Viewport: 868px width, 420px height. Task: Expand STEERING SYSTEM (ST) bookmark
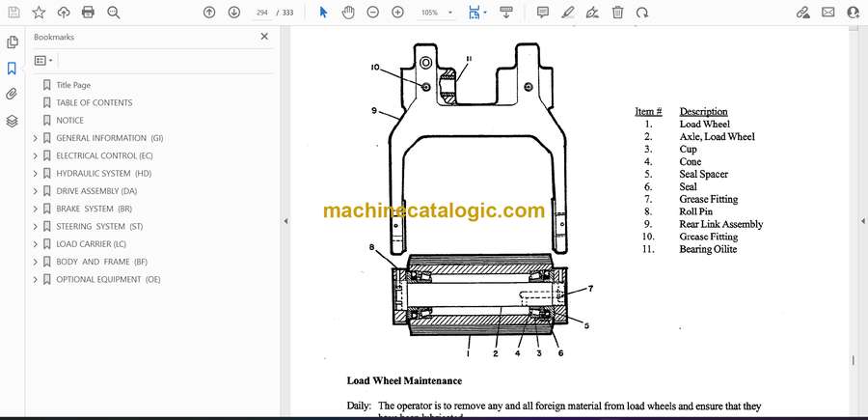click(35, 227)
